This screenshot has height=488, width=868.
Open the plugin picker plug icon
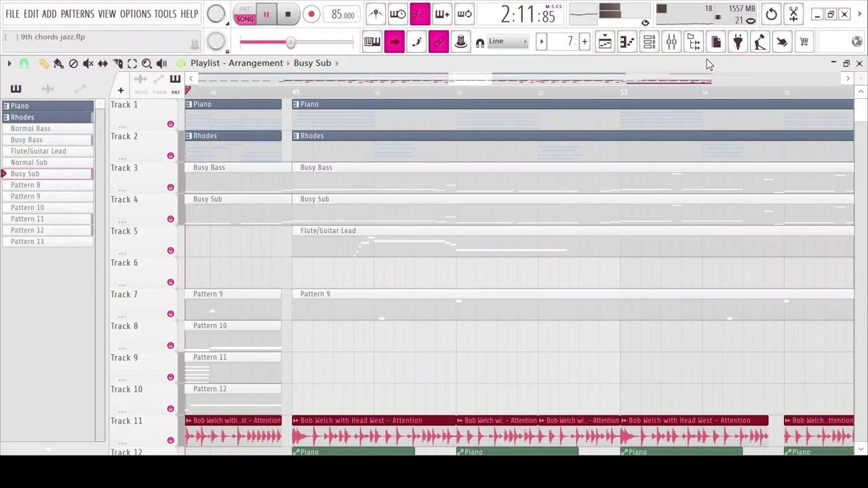(738, 42)
